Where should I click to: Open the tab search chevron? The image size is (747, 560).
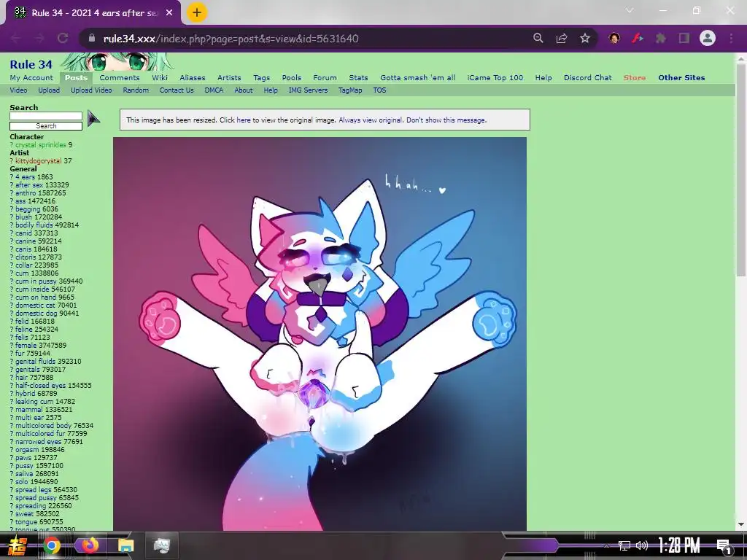coord(630,10)
